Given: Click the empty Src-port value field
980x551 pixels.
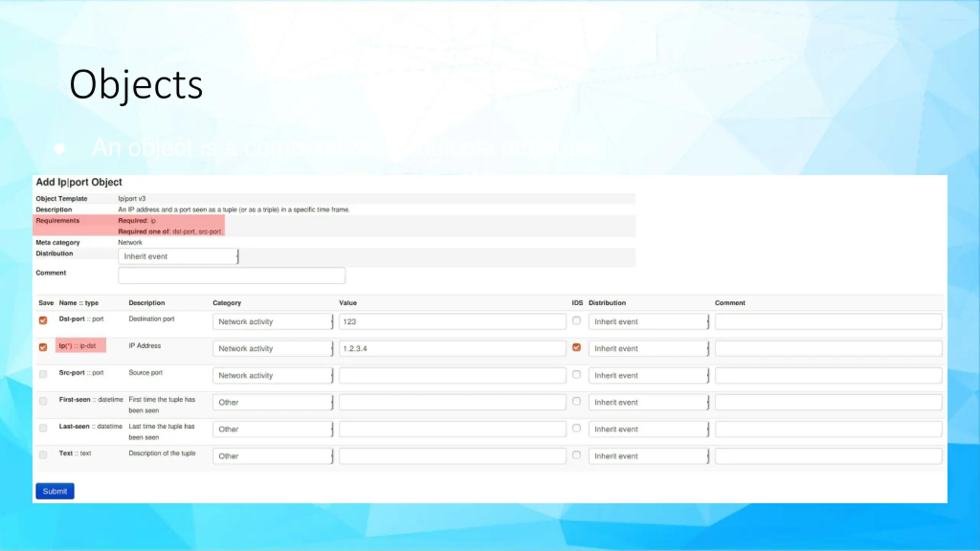Looking at the screenshot, I should [452, 376].
